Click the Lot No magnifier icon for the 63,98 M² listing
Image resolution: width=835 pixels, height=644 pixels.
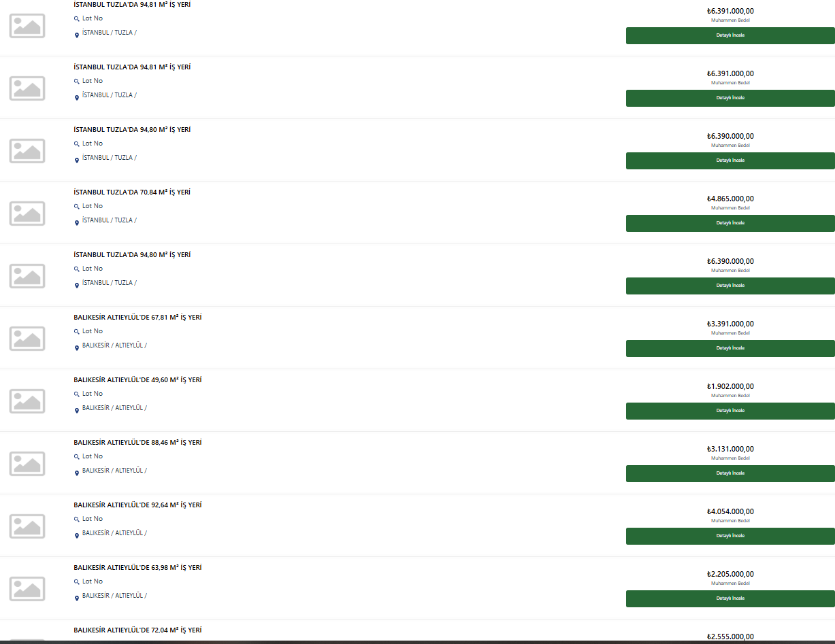[77, 582]
